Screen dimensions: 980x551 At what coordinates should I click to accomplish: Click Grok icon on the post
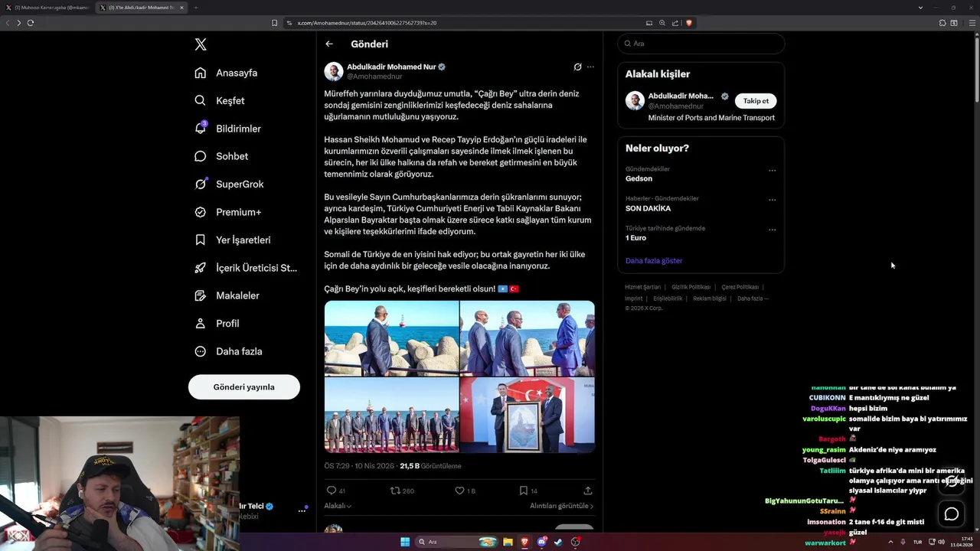(x=577, y=67)
